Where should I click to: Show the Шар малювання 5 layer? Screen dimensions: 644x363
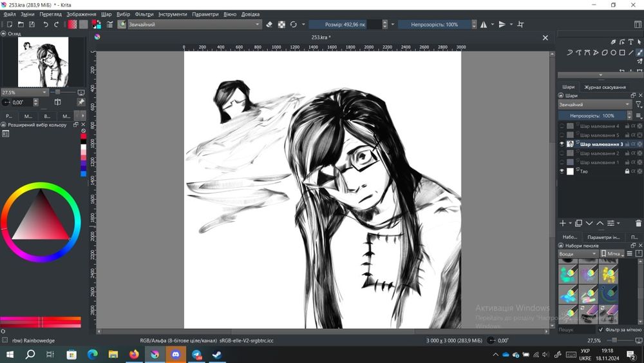pos(562,135)
